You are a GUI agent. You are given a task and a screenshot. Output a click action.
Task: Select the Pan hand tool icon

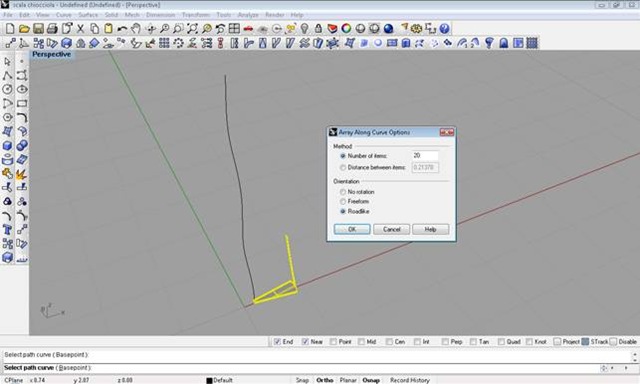point(136,29)
